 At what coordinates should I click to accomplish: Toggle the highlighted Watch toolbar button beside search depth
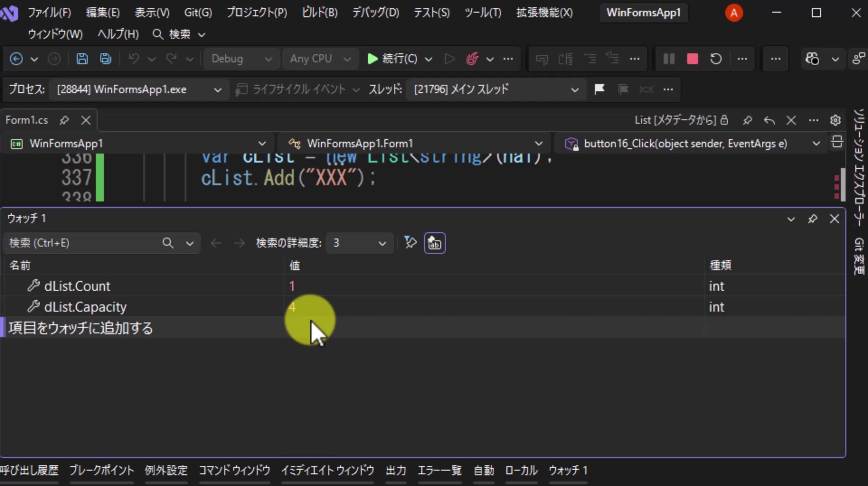tap(435, 243)
